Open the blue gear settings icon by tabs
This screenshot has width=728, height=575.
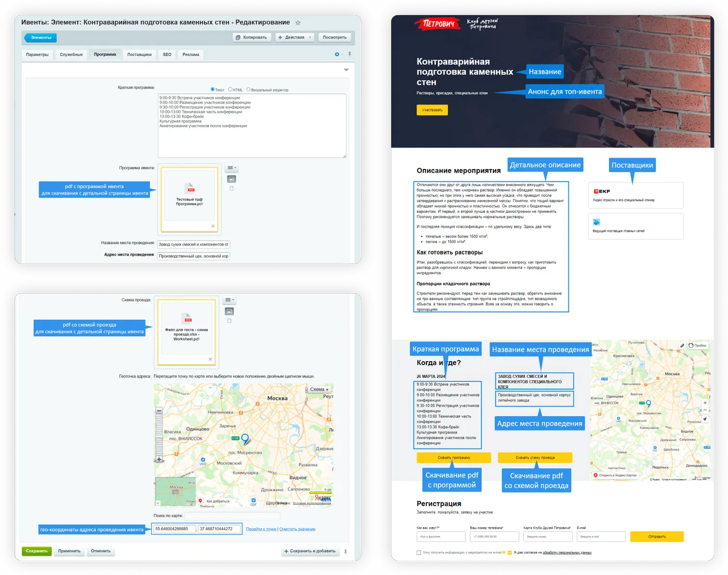pos(337,54)
